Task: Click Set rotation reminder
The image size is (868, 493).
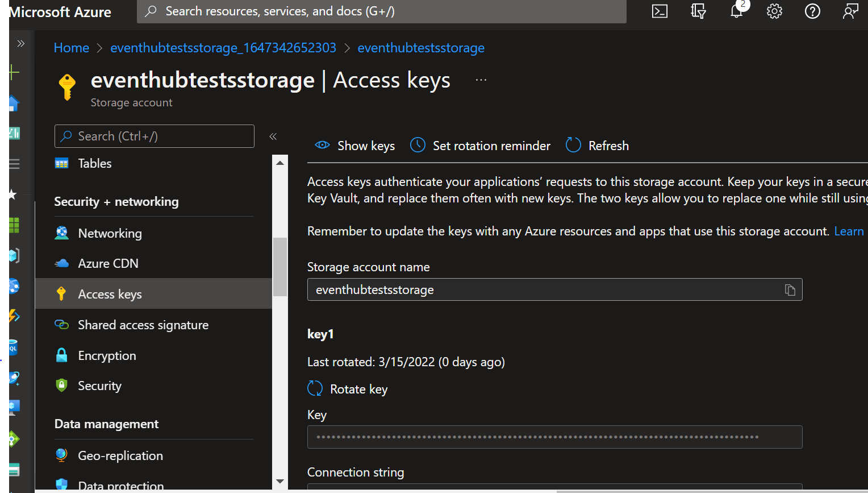Action: point(481,146)
